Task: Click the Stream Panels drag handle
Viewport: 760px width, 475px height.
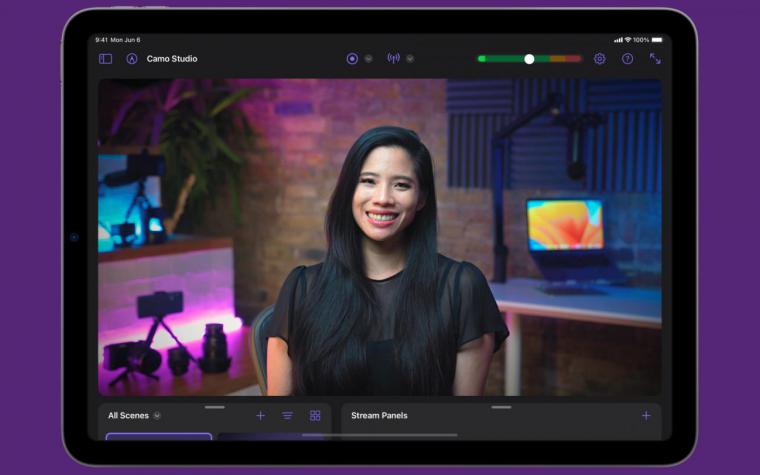Action: (x=501, y=407)
